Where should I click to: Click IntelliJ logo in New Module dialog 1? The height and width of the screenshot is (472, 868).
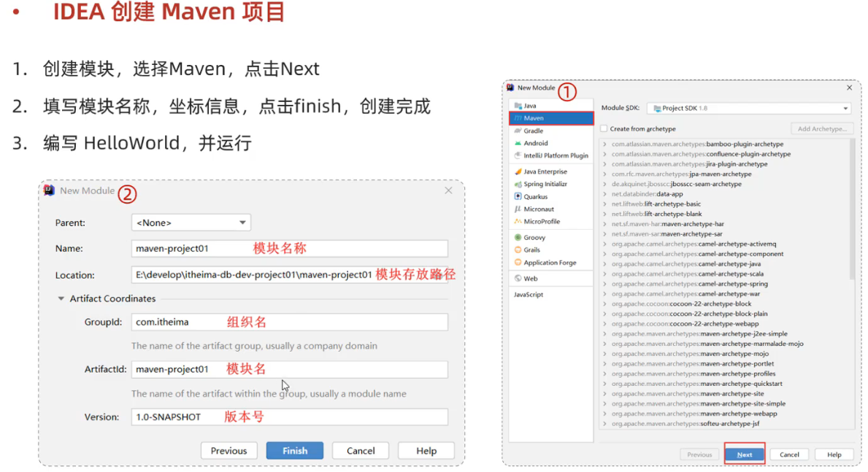(x=510, y=88)
